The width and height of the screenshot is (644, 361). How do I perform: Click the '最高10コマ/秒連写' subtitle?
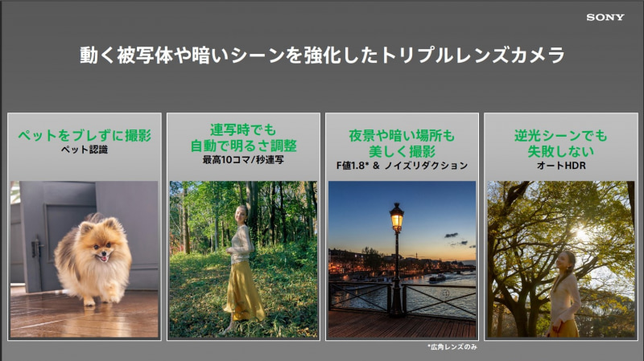[243, 159]
